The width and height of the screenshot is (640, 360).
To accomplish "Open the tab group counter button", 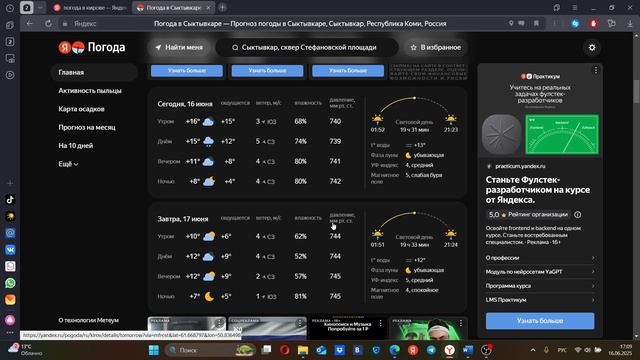I will (27, 8).
